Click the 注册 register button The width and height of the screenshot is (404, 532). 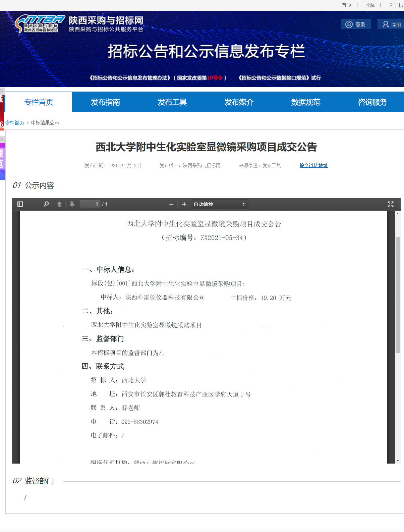[x=392, y=24]
